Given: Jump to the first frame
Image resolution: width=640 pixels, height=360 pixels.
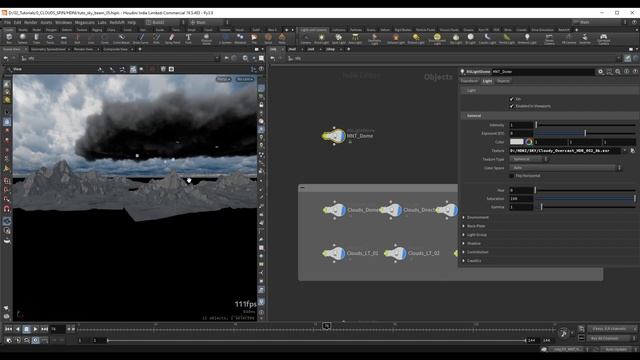Looking at the screenshot, I should 9,329.
